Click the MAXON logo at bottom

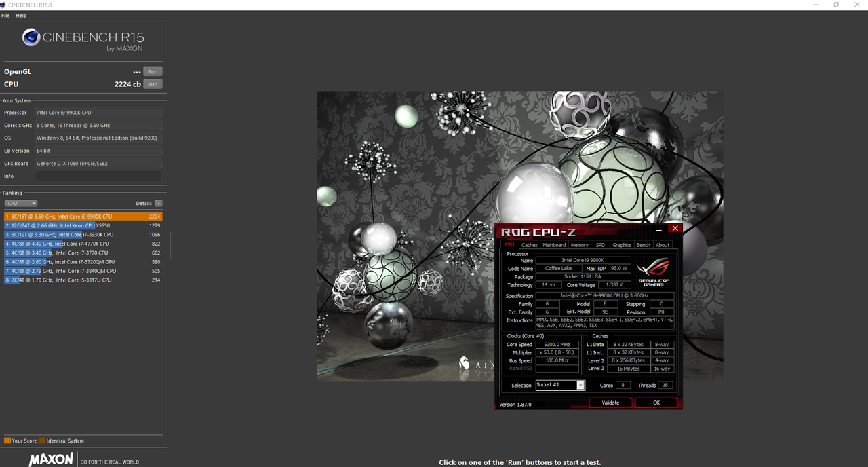pyautogui.click(x=51, y=460)
